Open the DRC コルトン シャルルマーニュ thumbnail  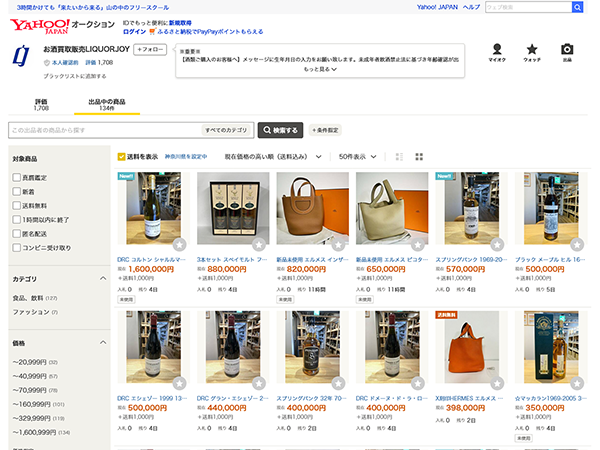click(153, 208)
